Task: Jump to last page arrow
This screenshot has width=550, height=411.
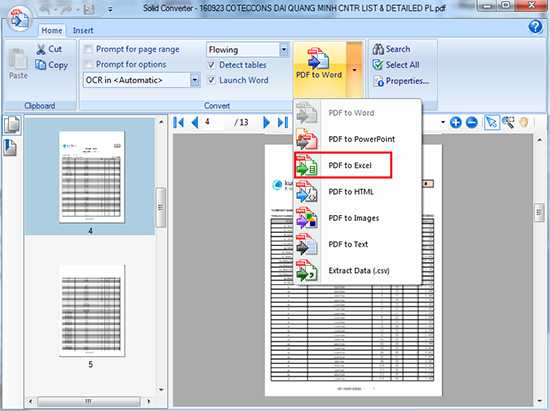Action: (x=283, y=122)
